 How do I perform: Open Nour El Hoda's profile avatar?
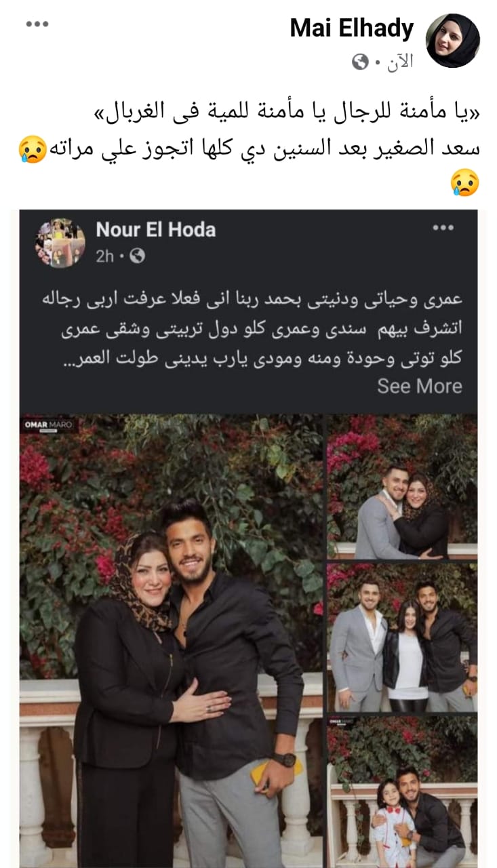pyautogui.click(x=60, y=243)
